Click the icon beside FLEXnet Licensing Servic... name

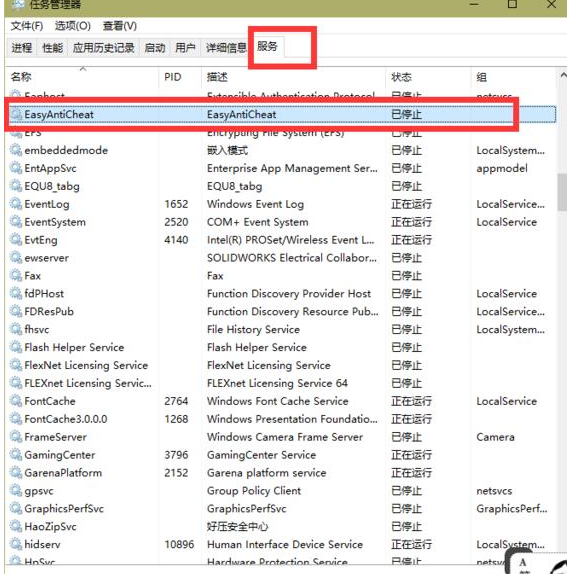[x=16, y=383]
